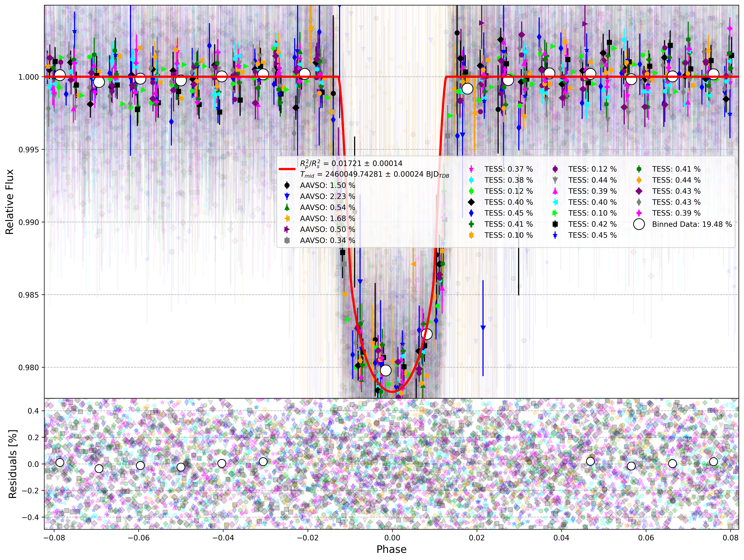Select the purple right-triangle marker for AAVSO: 0.50 %

pyautogui.click(x=287, y=229)
